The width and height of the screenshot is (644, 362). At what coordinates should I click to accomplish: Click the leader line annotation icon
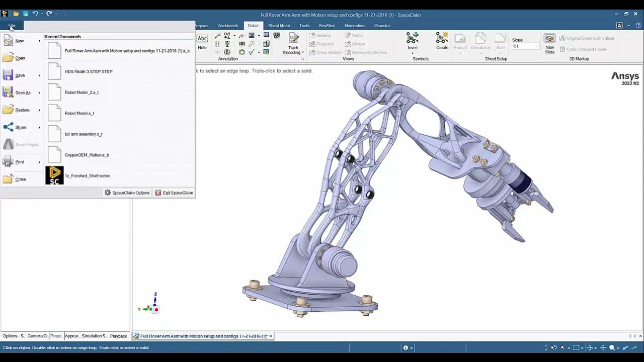(217, 36)
